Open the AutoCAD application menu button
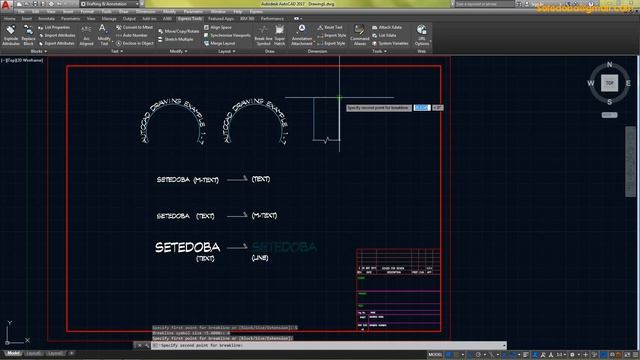 [6, 4]
